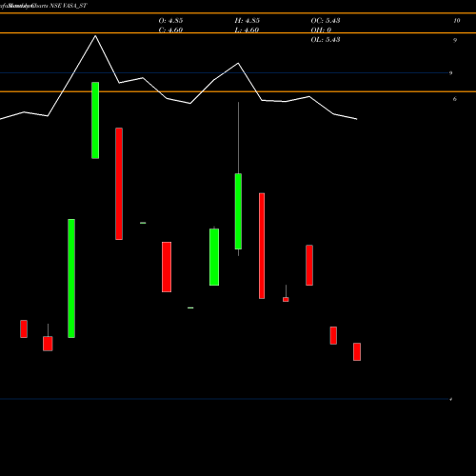Select the low value L: 4.60
476x476 pixels.
point(248,30)
